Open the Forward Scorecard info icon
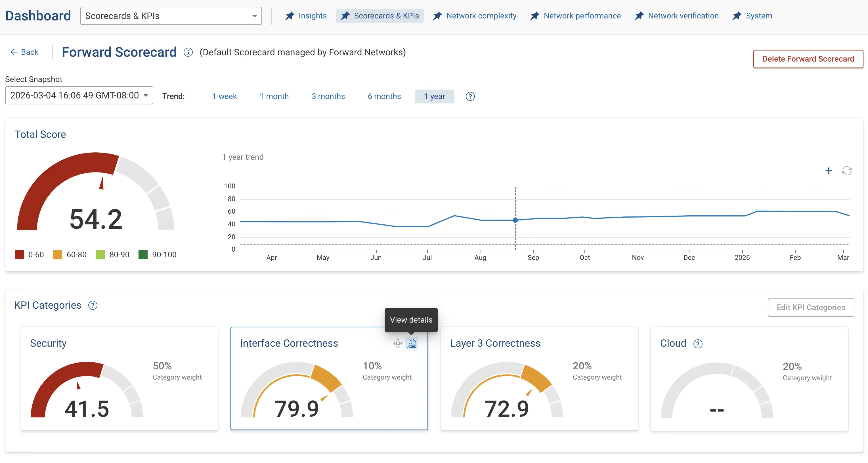Viewport: 868px width, 463px height. pyautogui.click(x=188, y=52)
